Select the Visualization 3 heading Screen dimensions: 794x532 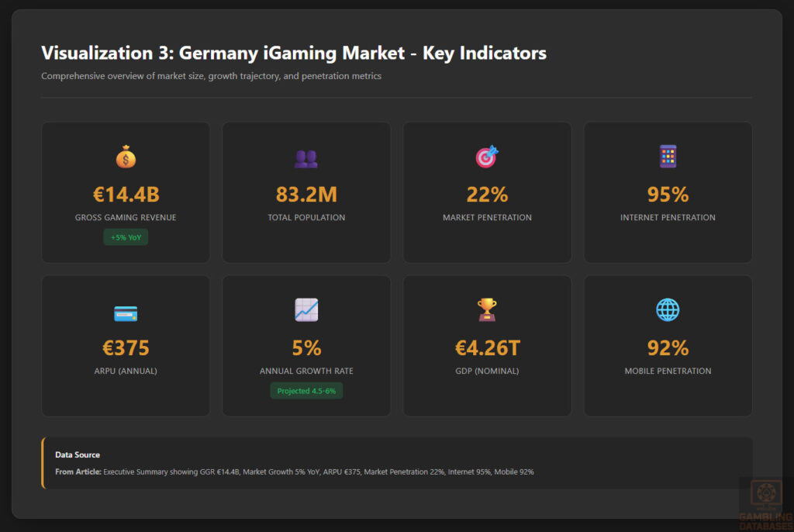coord(293,53)
